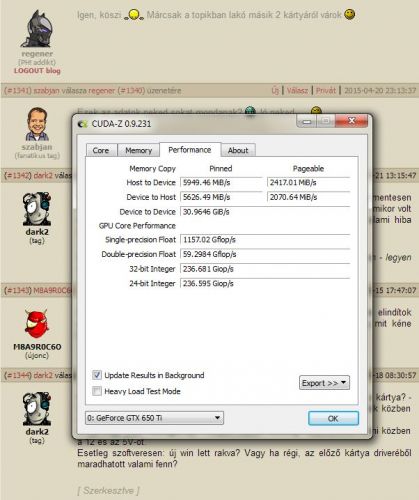
Task: Select the Pinned Host to Device value field
Action: pyautogui.click(x=221, y=182)
